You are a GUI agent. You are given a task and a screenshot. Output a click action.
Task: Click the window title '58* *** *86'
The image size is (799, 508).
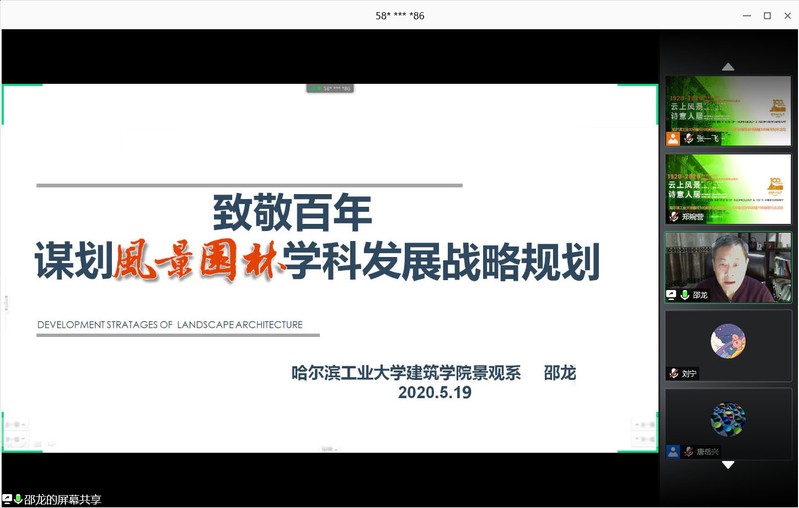click(400, 16)
